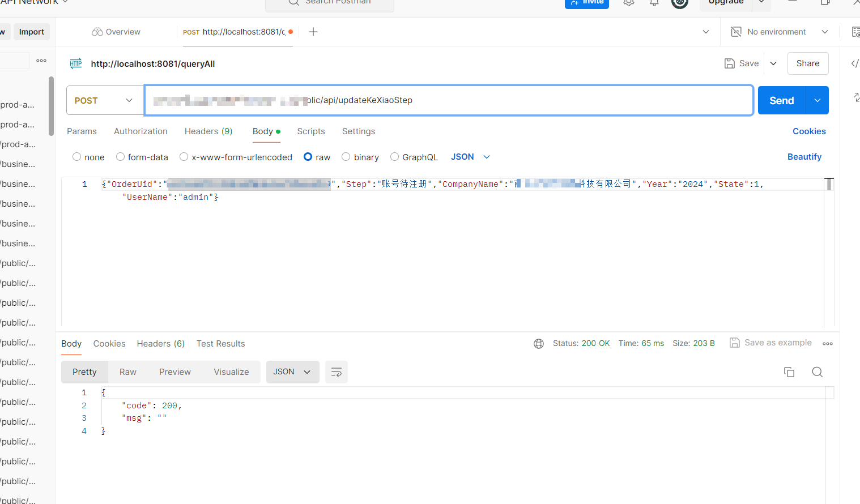Screen dimensions: 860x504
Task: Switch to the Scripts tab
Action: click(x=311, y=131)
